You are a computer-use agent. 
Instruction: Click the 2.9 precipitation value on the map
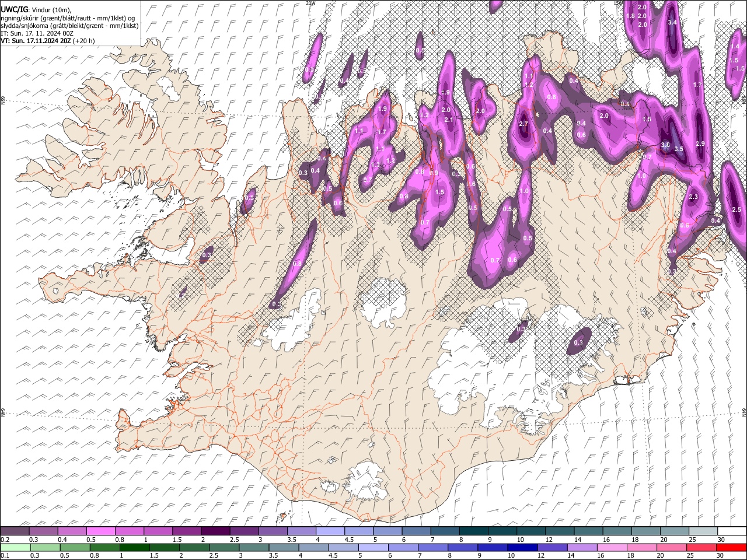pyautogui.click(x=701, y=143)
